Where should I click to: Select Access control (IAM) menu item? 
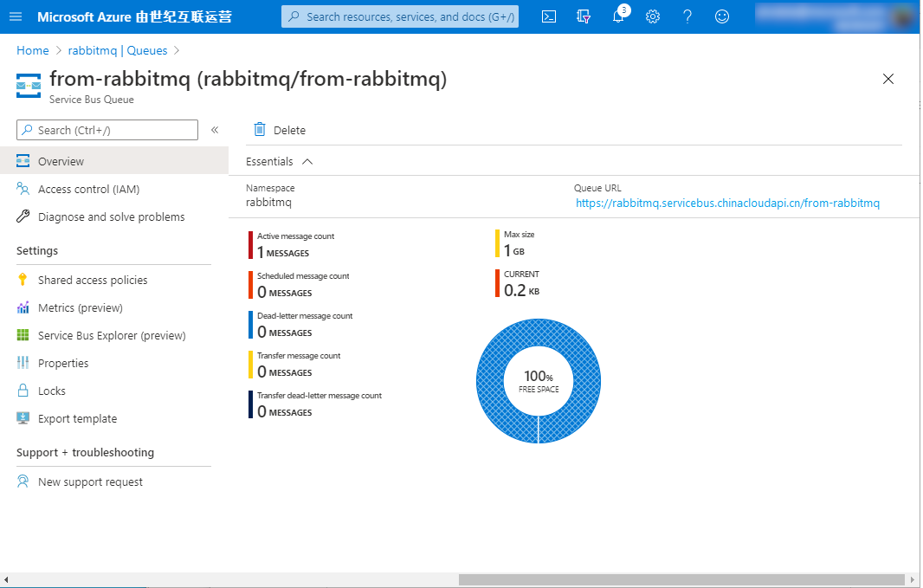click(88, 189)
